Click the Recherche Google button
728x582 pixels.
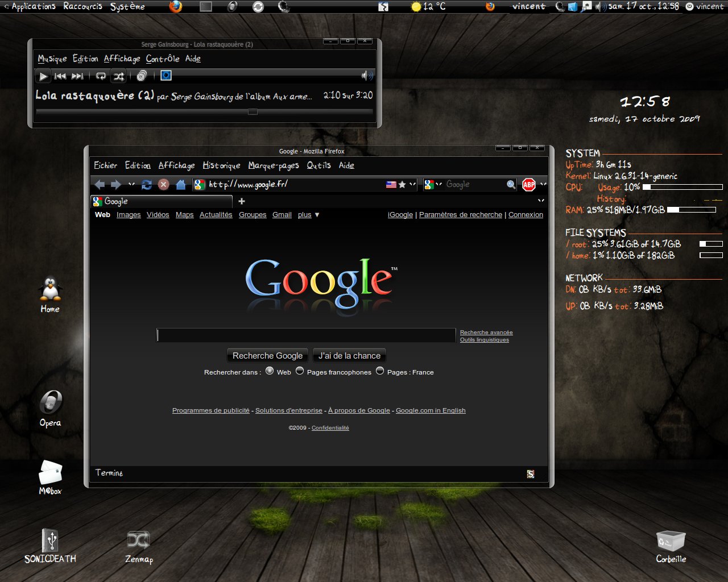pos(267,356)
